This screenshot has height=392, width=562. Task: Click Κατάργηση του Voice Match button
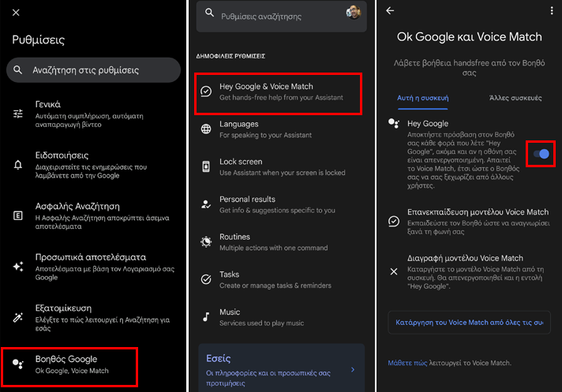coord(469,323)
